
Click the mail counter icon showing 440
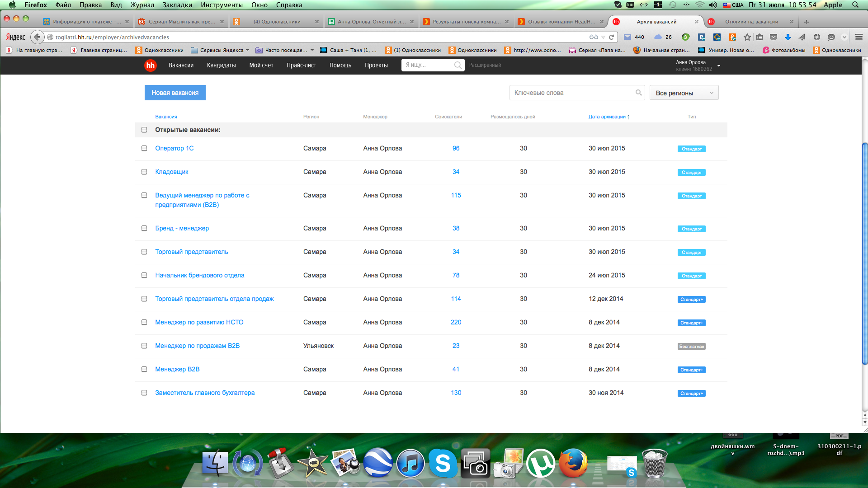pos(627,37)
